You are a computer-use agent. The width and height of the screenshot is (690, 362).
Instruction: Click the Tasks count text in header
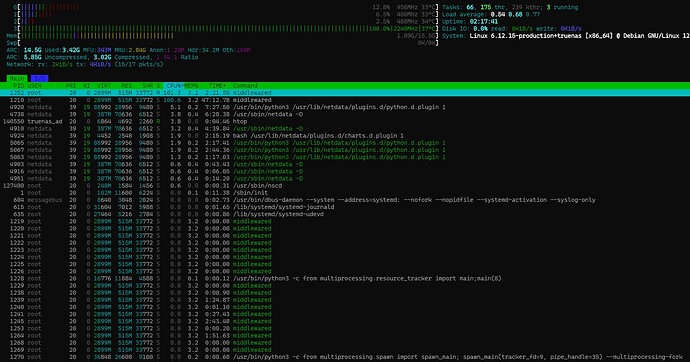pyautogui.click(x=510, y=7)
